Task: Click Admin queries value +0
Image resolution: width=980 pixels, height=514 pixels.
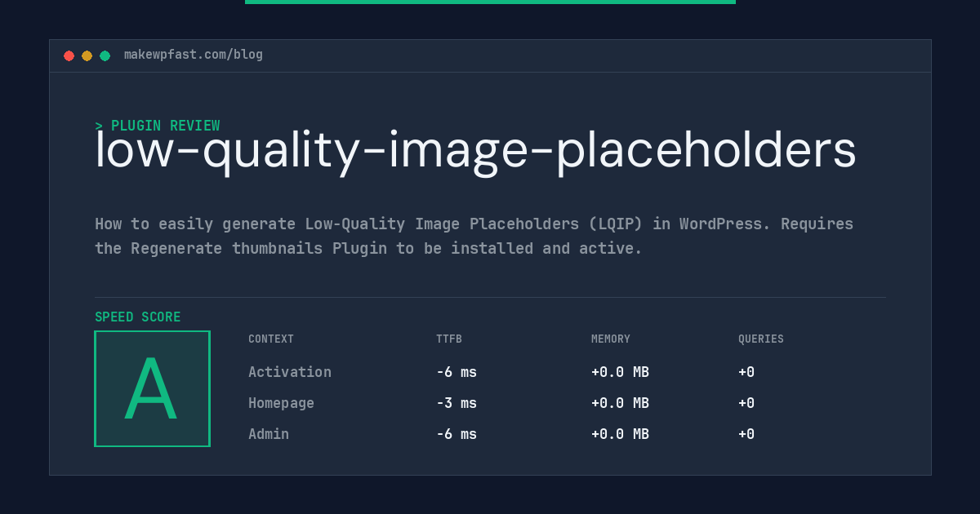Action: pos(746,434)
